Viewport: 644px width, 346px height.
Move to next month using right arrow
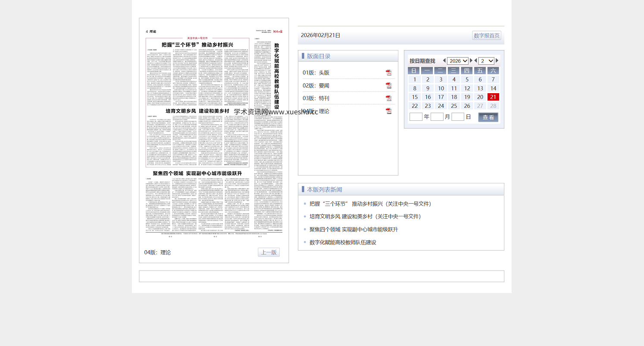[497, 61]
